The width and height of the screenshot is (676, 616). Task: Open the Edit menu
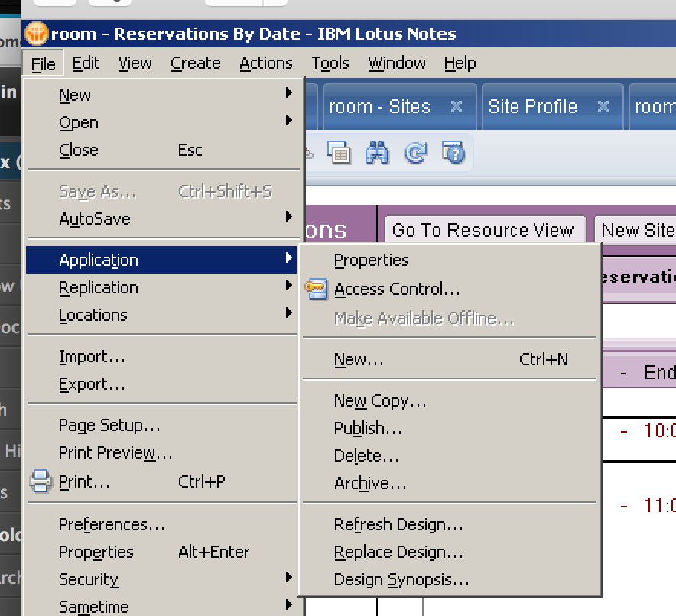(x=86, y=63)
